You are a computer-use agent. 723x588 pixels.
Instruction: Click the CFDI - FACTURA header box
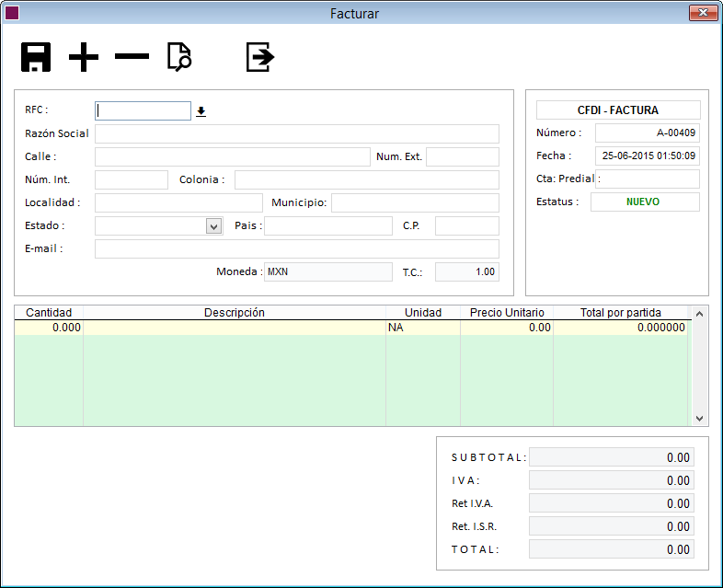click(618, 110)
